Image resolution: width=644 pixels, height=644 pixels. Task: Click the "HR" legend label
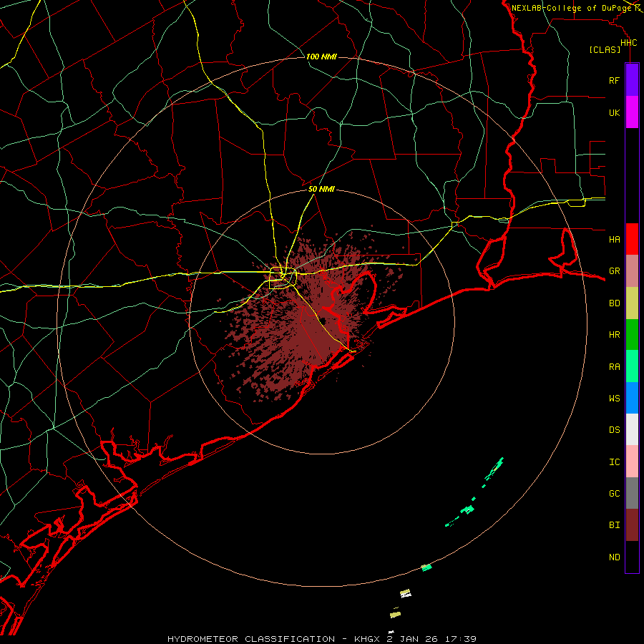pyautogui.click(x=615, y=335)
